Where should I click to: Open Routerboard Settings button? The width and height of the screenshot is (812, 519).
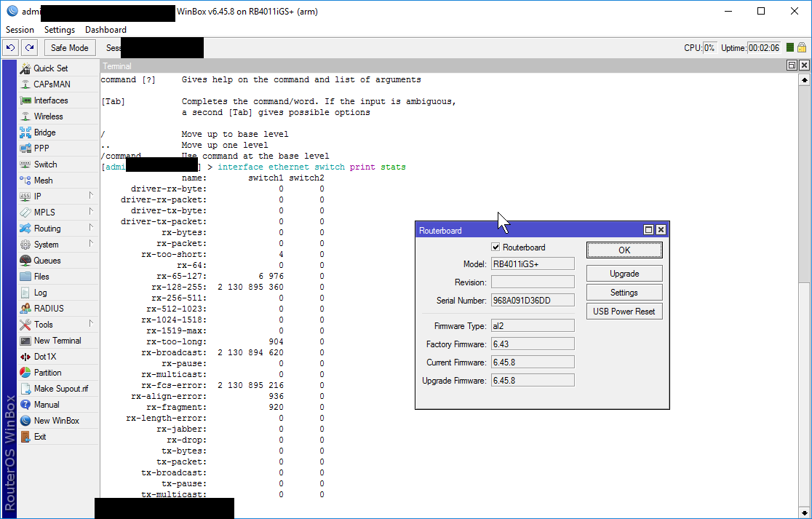click(x=624, y=293)
